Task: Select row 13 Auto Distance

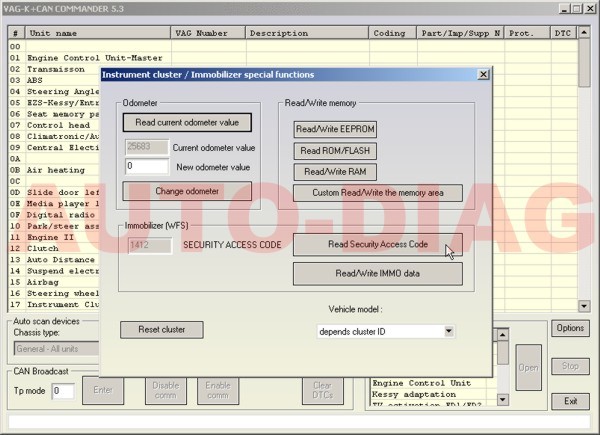Action: point(54,260)
